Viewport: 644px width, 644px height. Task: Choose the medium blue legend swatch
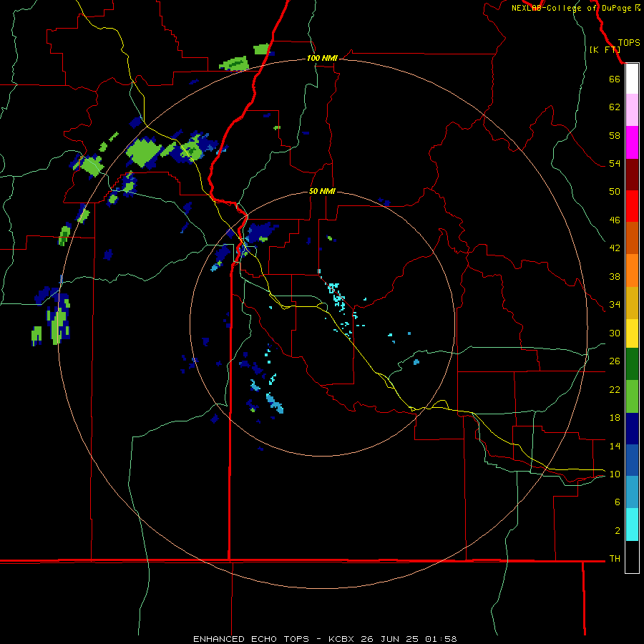click(632, 460)
